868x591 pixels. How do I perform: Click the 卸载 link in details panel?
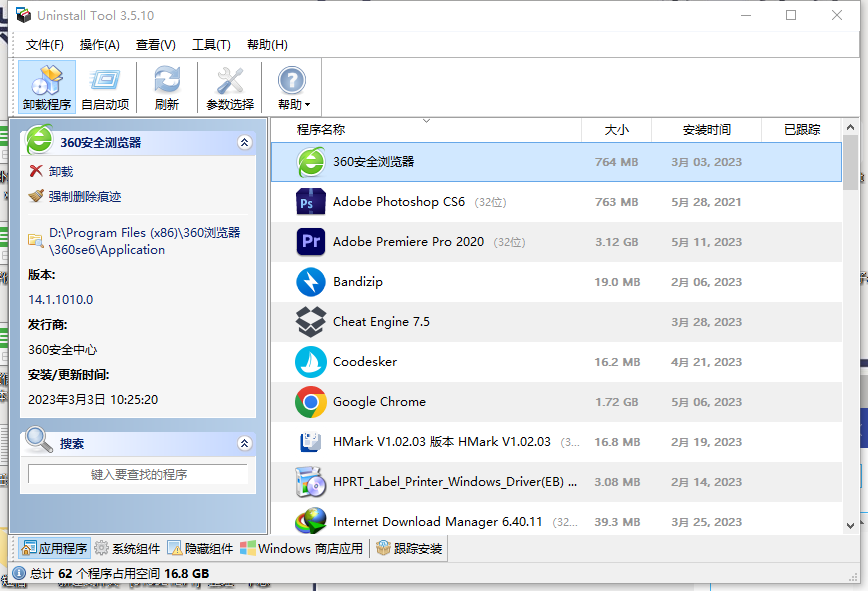(x=61, y=172)
